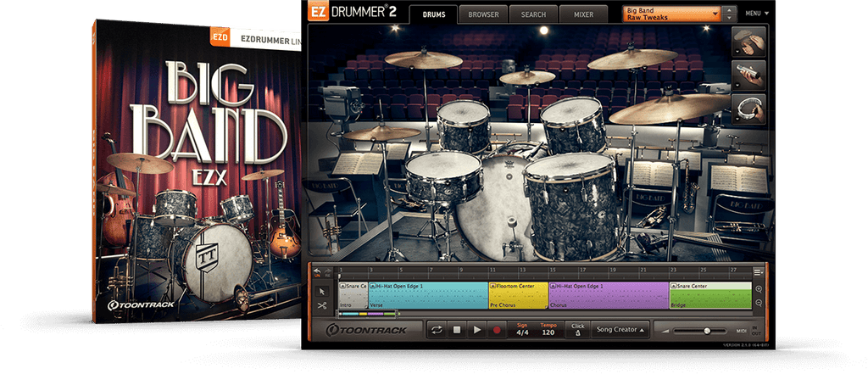868x374 pixels.
Task: Click the master volume slider knob
Action: click(x=707, y=331)
